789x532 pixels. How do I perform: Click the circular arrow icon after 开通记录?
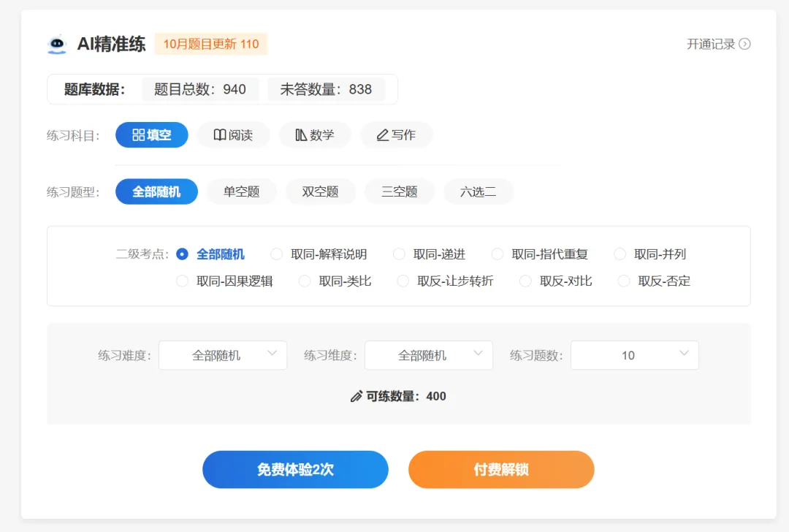coord(744,44)
